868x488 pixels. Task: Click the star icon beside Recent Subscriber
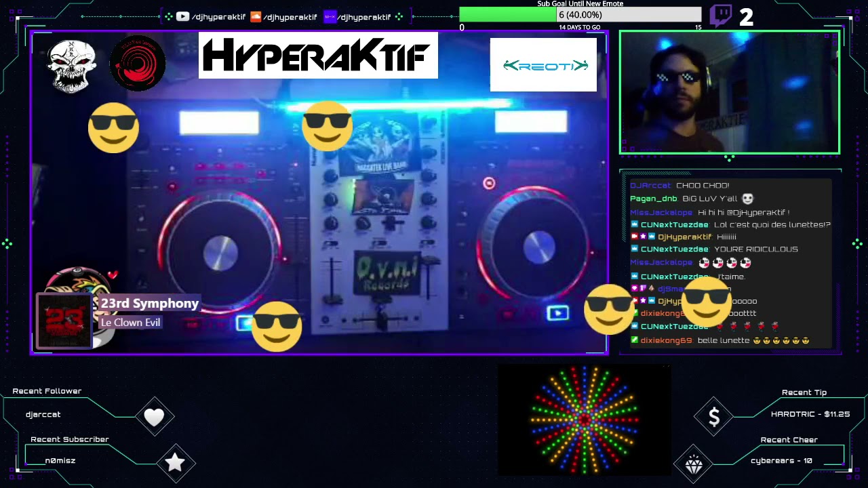pos(175,462)
